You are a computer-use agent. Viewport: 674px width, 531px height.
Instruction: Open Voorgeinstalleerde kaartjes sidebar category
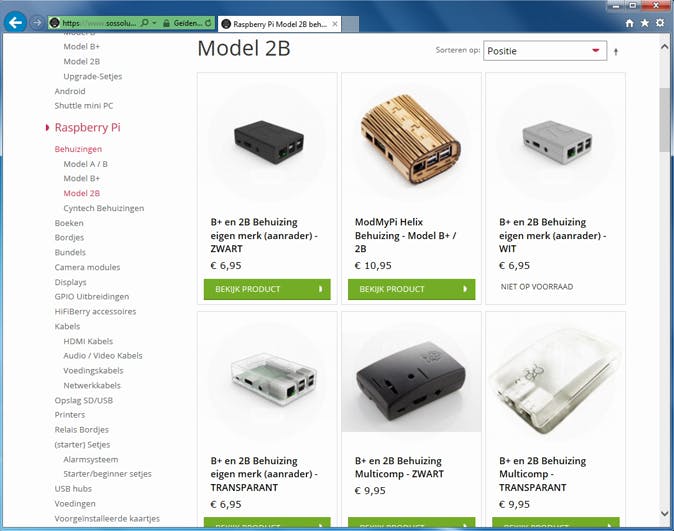[107, 519]
